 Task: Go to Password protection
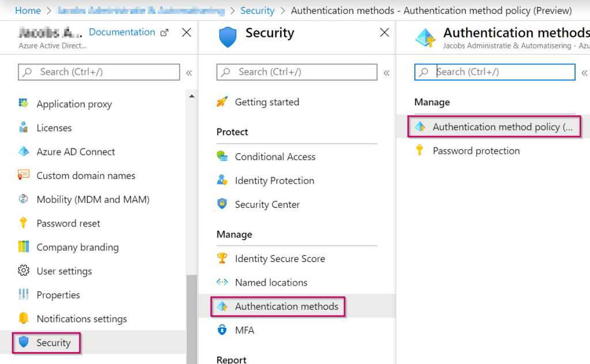[x=476, y=151]
